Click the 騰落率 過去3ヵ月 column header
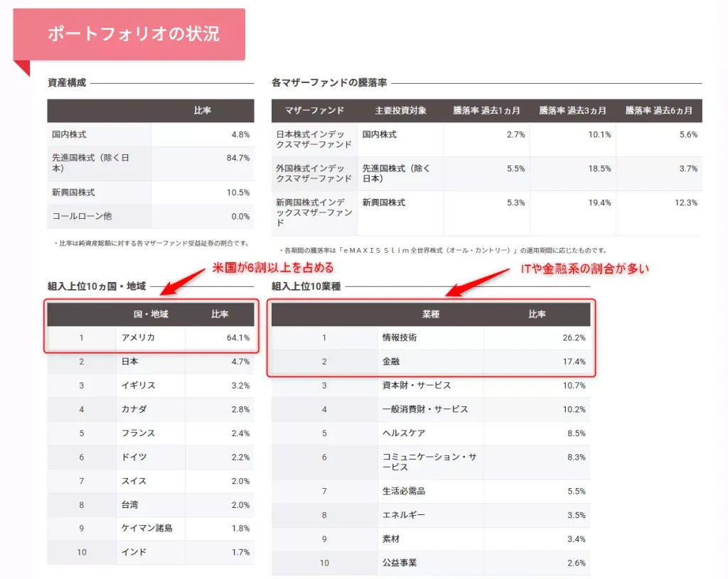The image size is (728, 579). [572, 110]
